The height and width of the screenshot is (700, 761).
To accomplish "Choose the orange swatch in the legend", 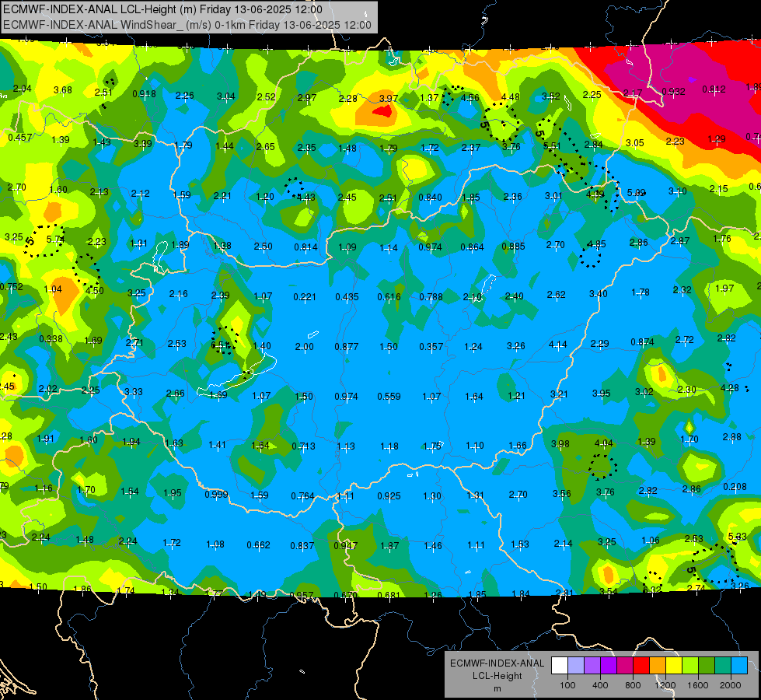I will (658, 665).
